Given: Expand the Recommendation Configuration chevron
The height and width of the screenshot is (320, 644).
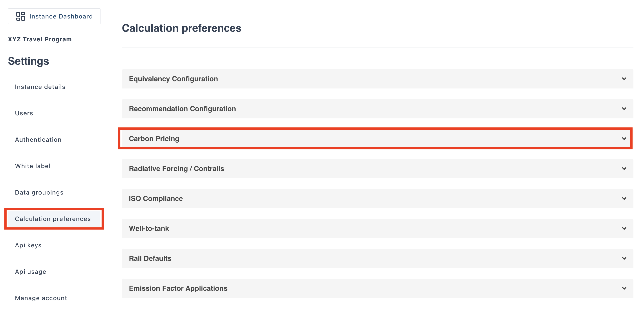Looking at the screenshot, I should 624,109.
